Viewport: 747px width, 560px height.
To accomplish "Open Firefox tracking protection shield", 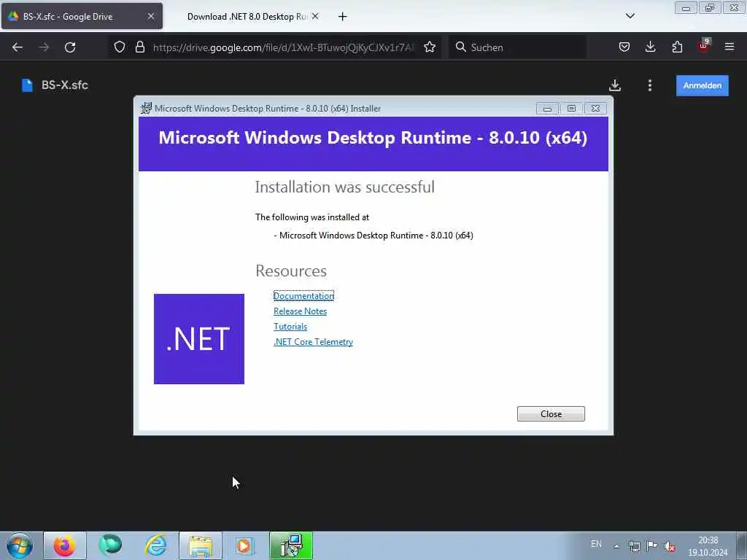I will (120, 47).
